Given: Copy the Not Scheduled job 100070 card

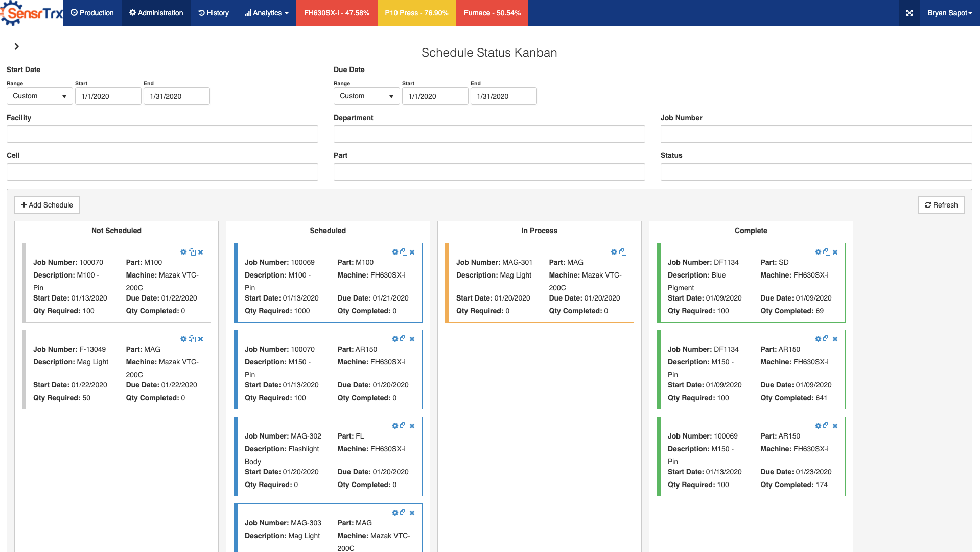Looking at the screenshot, I should (x=192, y=252).
